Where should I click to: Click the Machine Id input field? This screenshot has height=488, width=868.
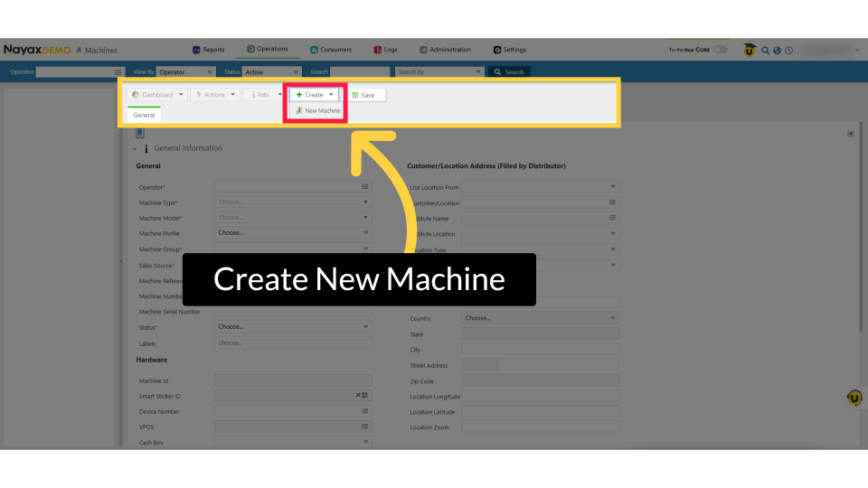click(x=293, y=380)
